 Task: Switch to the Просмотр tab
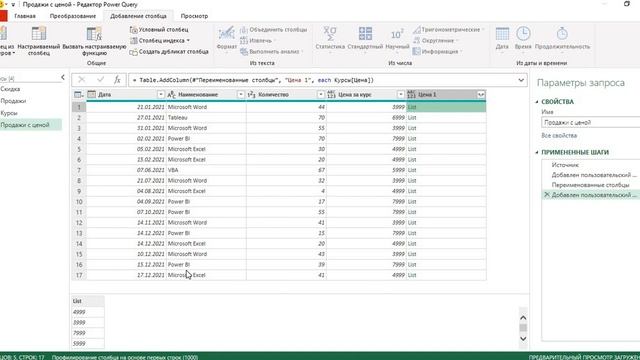click(x=194, y=16)
